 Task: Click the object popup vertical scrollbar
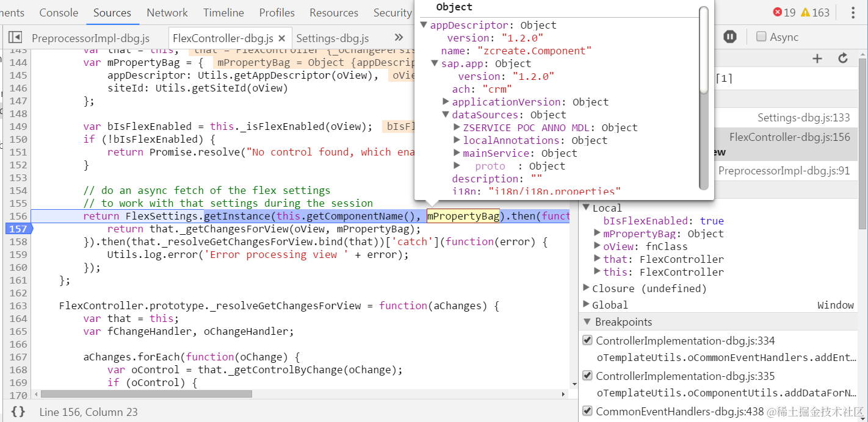point(704,50)
